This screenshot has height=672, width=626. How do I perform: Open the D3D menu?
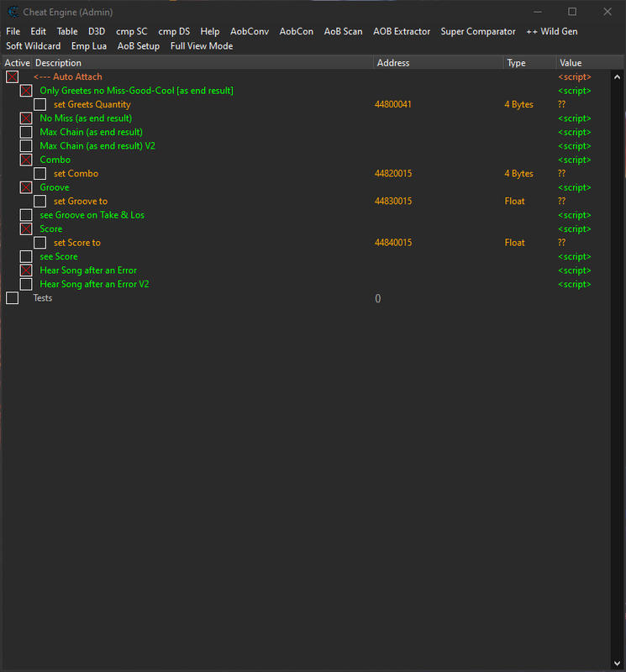tap(97, 31)
